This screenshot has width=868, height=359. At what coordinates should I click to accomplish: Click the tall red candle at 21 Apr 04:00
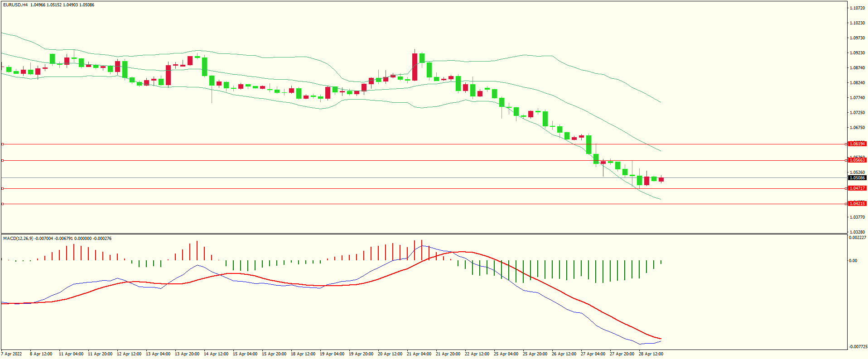[x=415, y=67]
